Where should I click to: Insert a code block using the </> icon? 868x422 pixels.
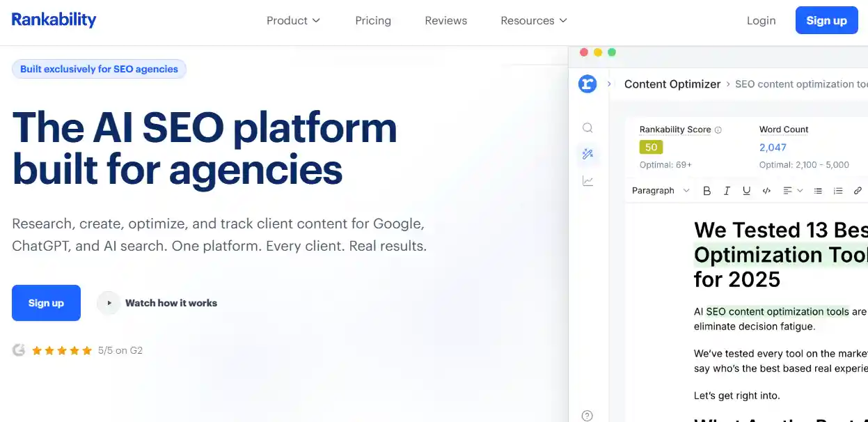[766, 189]
